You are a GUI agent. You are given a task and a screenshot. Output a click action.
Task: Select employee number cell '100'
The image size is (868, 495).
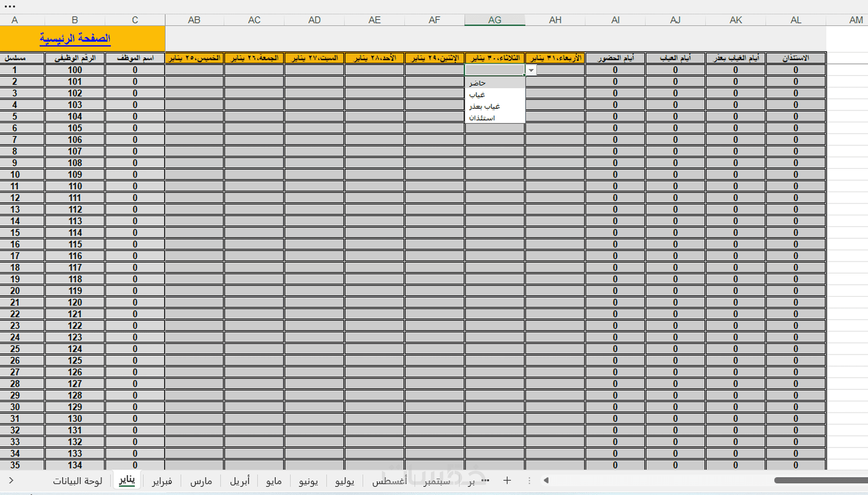[75, 70]
